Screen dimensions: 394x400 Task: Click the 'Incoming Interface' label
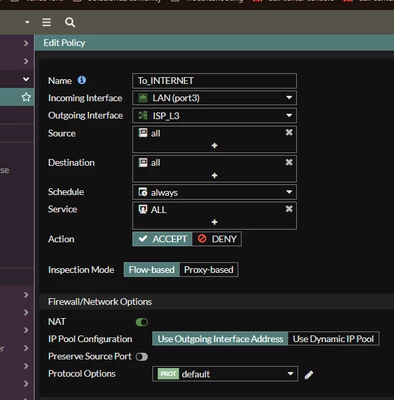[x=85, y=98]
